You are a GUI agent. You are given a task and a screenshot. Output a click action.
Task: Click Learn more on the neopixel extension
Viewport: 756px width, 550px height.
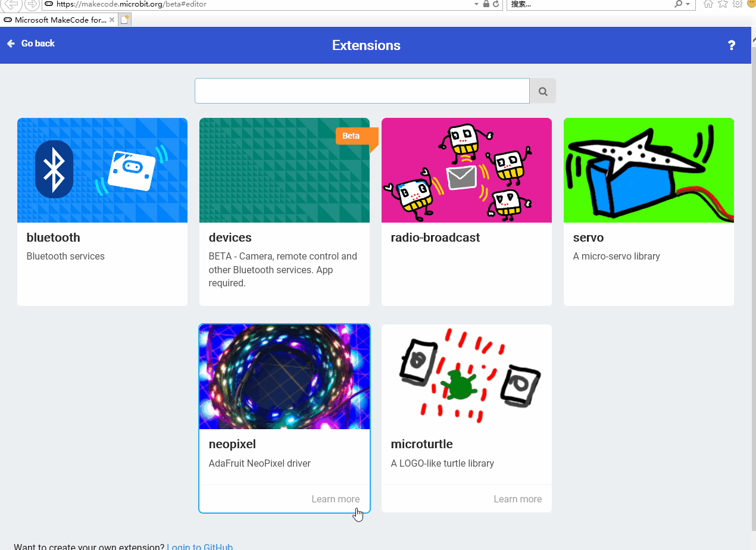(x=335, y=499)
